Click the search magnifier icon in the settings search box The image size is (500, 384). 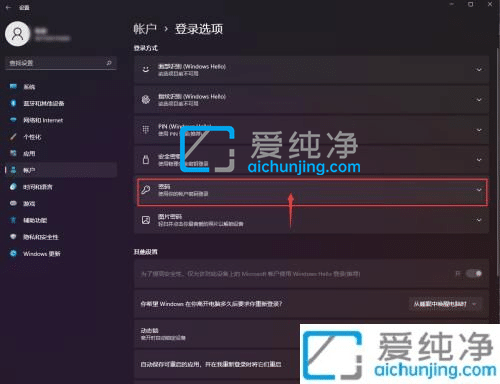109,63
